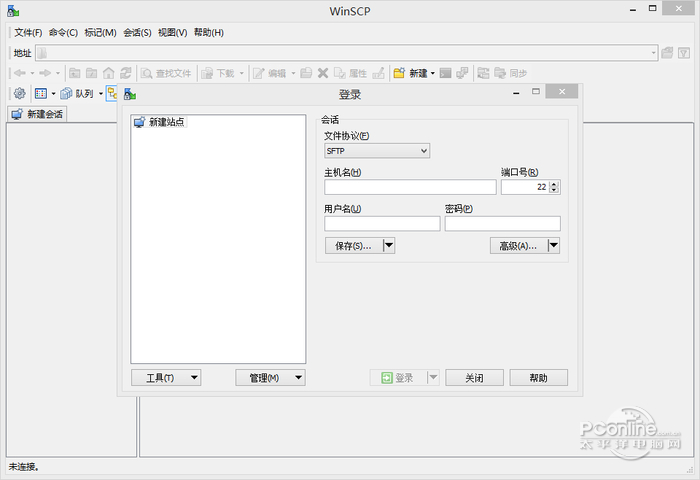Expand the 编辑 edit dropdown arrow
Viewport: 700px width, 480px height.
point(293,73)
